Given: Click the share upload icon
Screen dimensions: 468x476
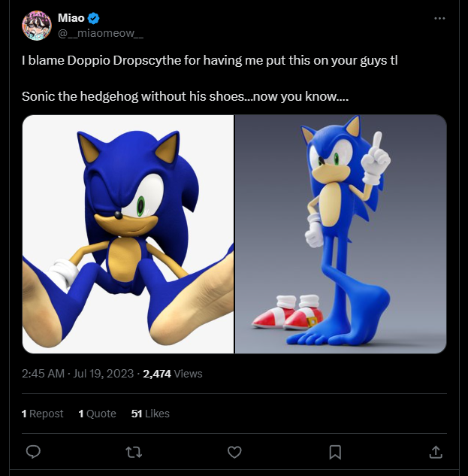Looking at the screenshot, I should click(435, 452).
